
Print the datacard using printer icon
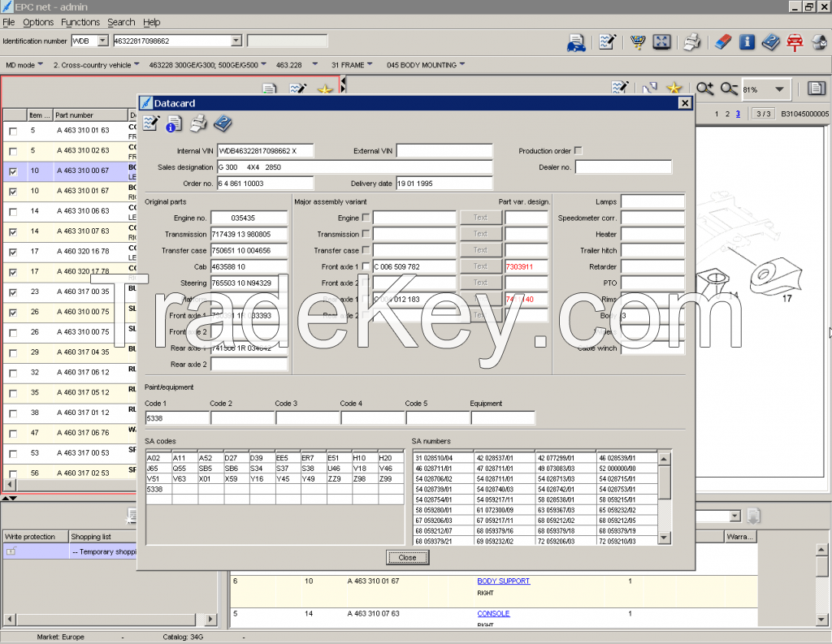click(x=198, y=123)
